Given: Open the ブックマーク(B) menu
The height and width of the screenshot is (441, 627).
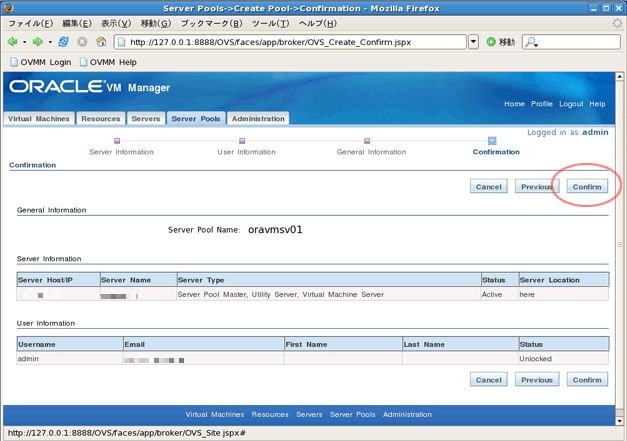Looking at the screenshot, I should point(212,24).
